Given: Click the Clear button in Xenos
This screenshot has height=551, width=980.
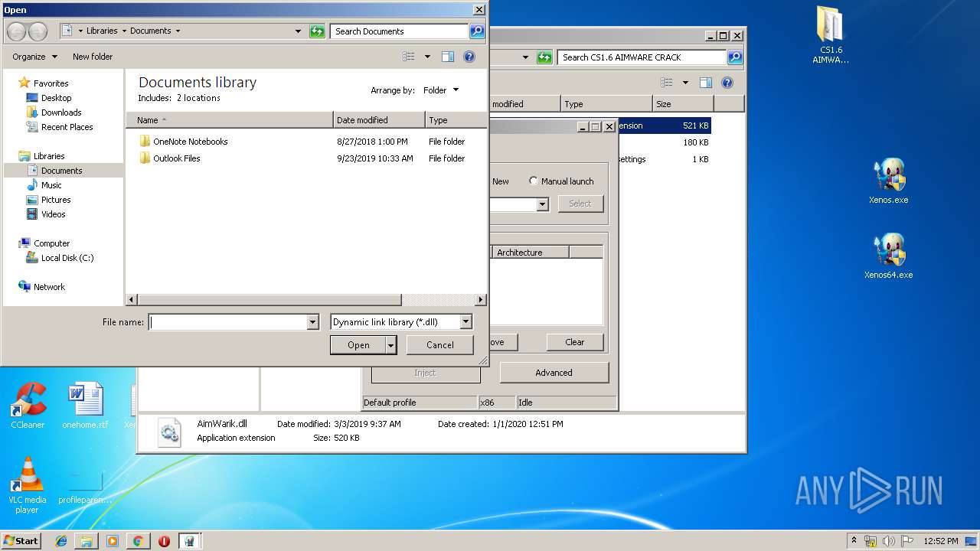Looking at the screenshot, I should 575,342.
